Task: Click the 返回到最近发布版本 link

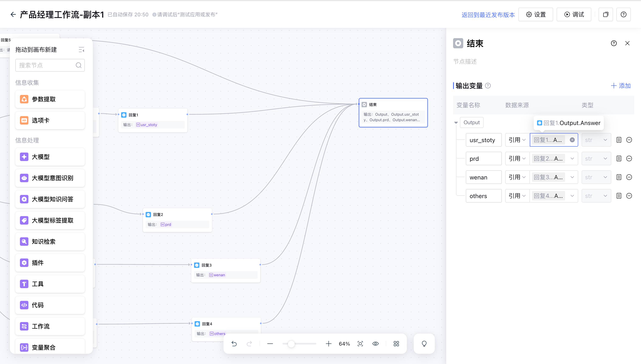Action: point(488,15)
